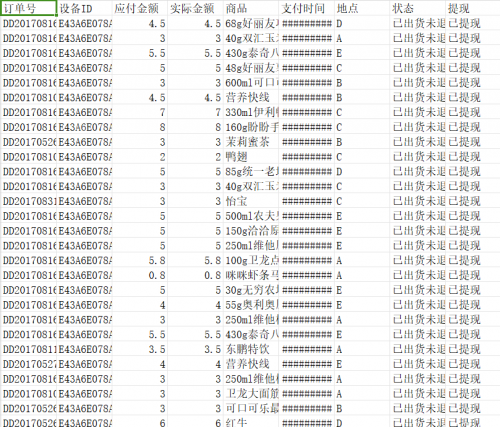The height and width of the screenshot is (427, 500).
Task: Click the 东鹏特饮 product cell
Action: (251, 349)
